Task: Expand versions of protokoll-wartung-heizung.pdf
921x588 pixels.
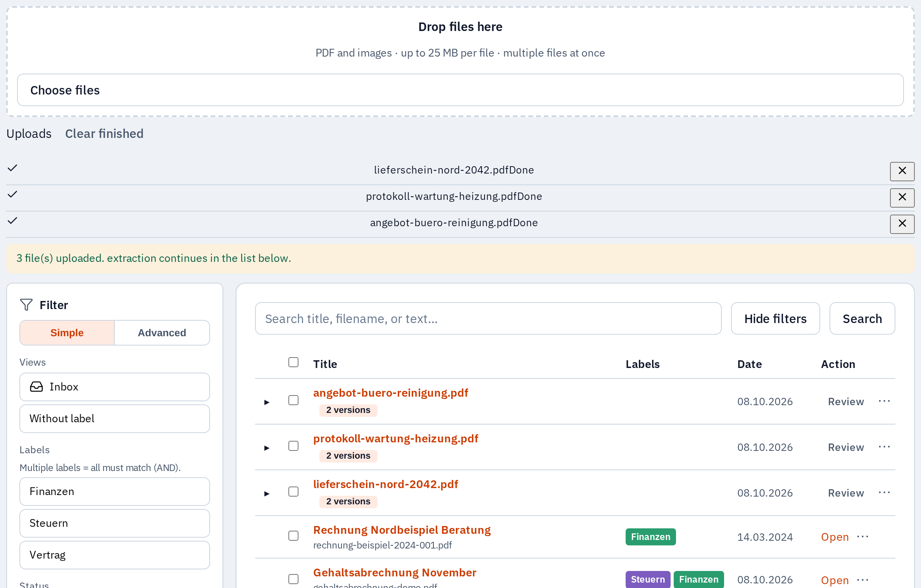Action: (267, 448)
